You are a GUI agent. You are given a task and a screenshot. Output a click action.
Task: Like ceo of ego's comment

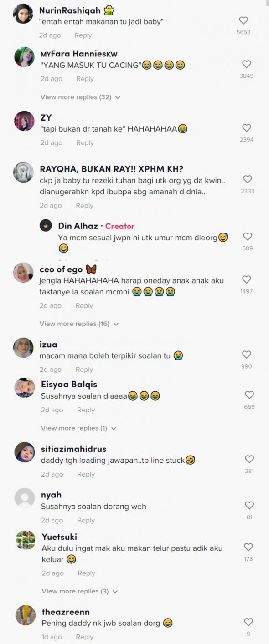click(246, 279)
